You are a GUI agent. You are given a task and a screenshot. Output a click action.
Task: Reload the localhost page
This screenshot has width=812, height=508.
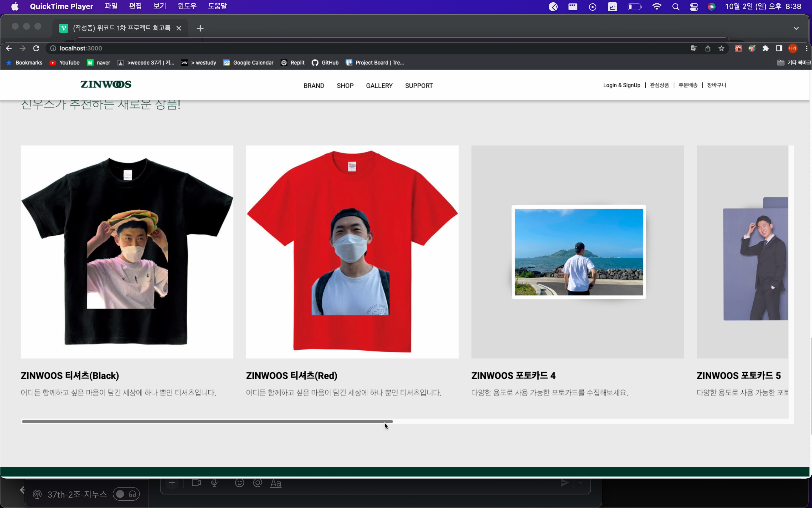[36, 48]
